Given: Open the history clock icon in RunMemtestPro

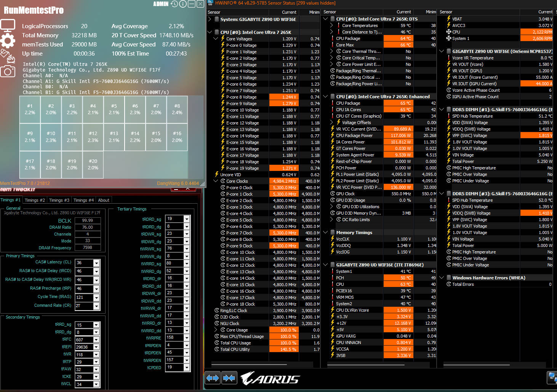Looking at the screenshot, I should point(174,4).
